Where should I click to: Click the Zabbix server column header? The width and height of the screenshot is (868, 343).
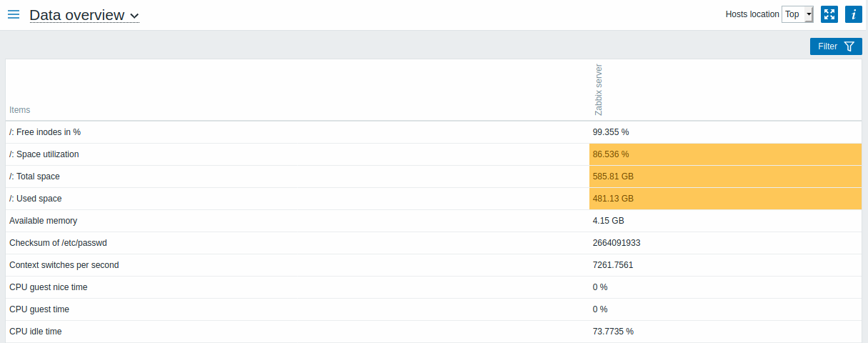click(x=599, y=90)
